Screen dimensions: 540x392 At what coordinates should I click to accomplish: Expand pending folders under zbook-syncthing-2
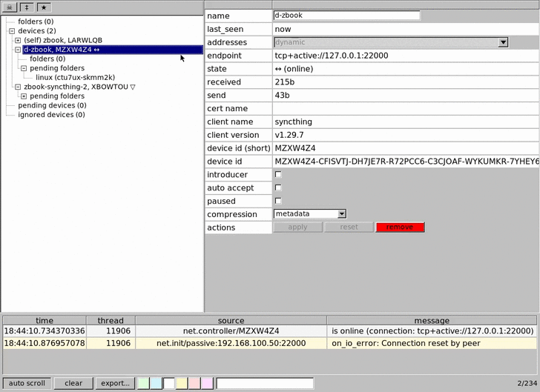click(24, 96)
